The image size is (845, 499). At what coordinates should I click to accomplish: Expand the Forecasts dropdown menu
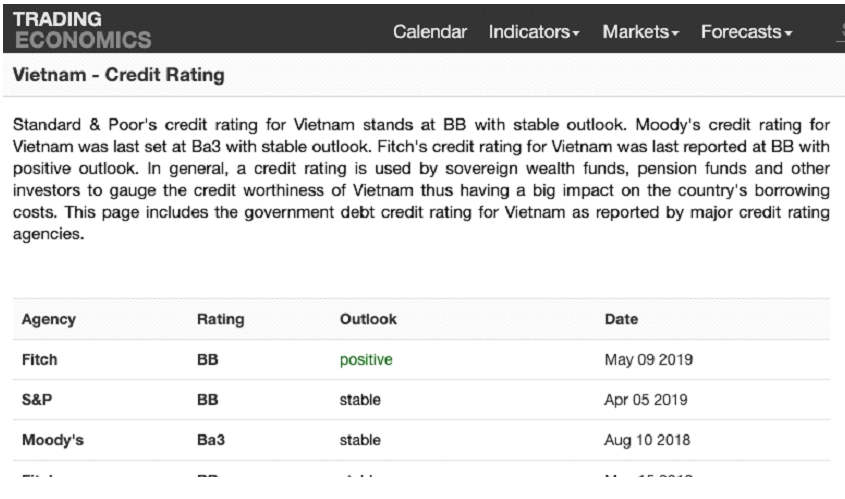(x=746, y=32)
